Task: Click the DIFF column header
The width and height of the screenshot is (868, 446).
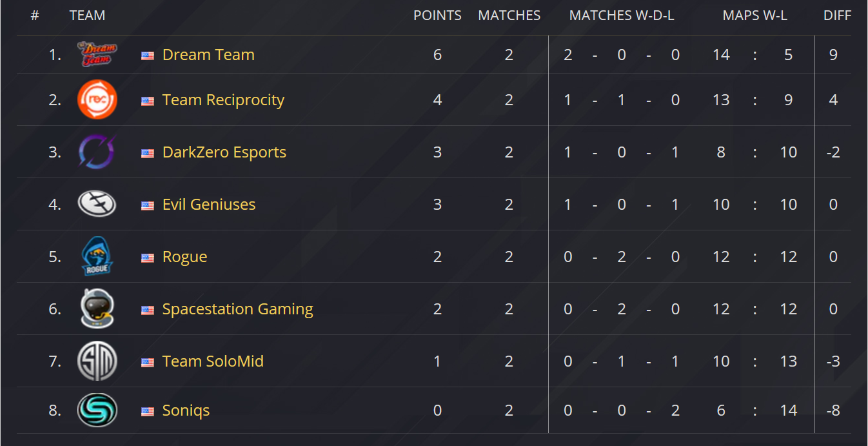Action: click(837, 15)
